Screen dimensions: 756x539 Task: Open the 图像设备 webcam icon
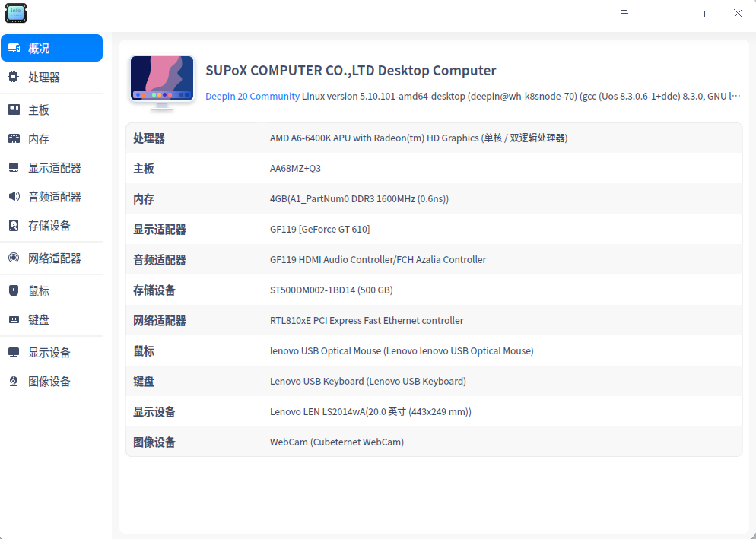pos(14,381)
